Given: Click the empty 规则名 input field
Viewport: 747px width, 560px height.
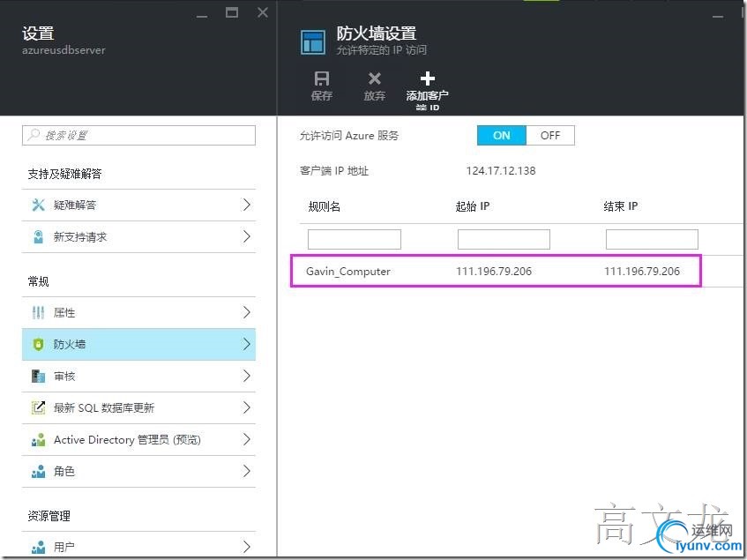Looking at the screenshot, I should point(355,239).
